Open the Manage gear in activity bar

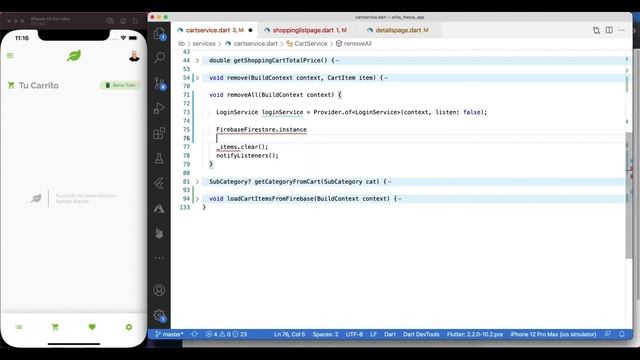point(159,316)
